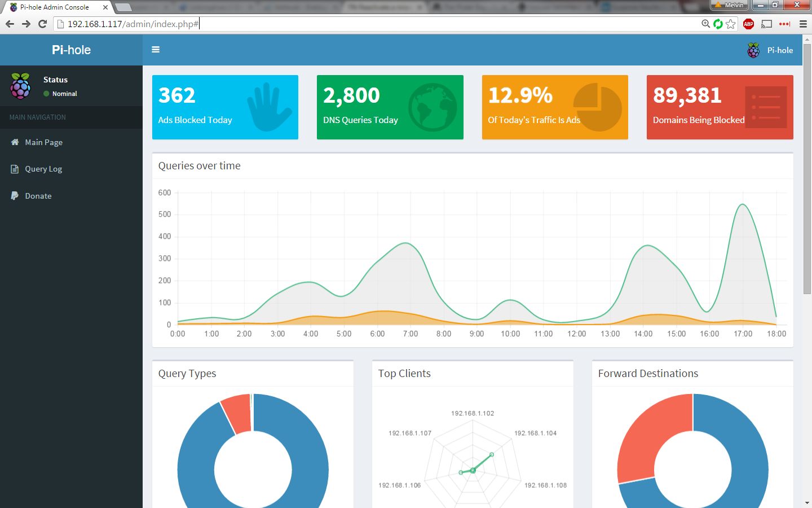Open the Adblock Plus extension icon
The width and height of the screenshot is (812, 508).
pos(749,24)
